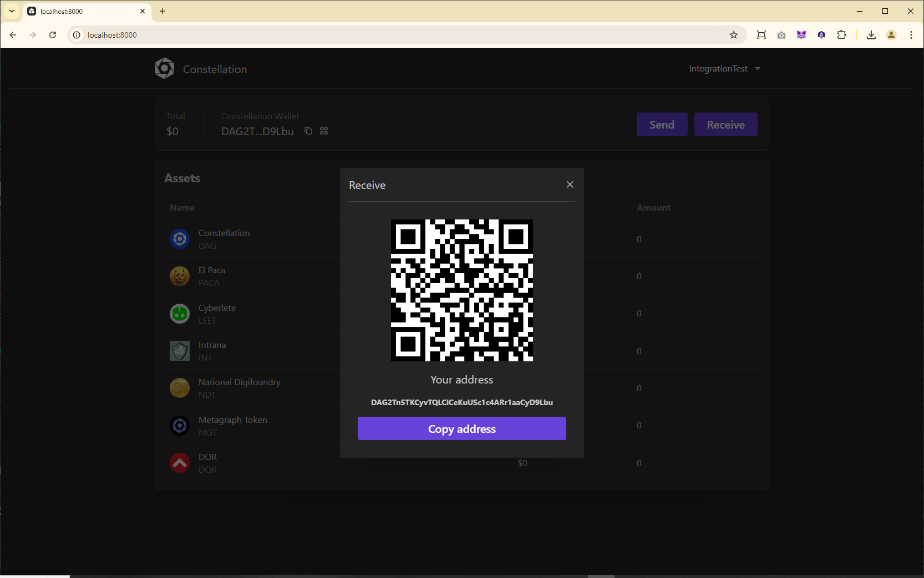
Task: Select the El Paca asset icon
Action: tap(180, 276)
